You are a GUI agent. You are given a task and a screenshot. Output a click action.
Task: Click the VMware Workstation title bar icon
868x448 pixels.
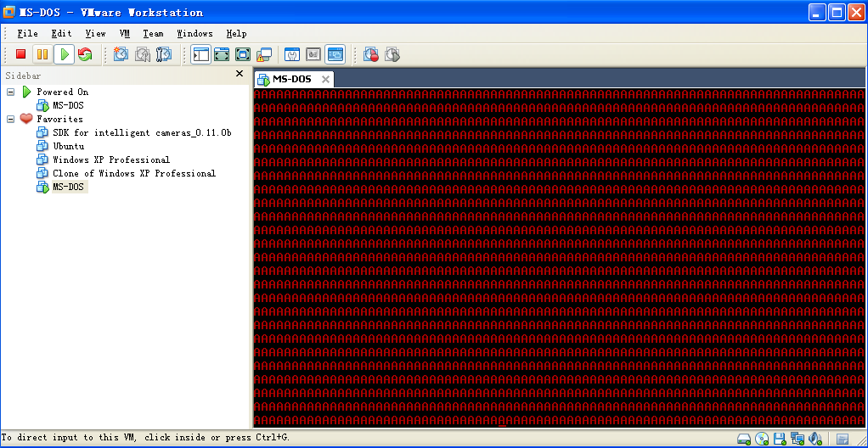[8, 12]
